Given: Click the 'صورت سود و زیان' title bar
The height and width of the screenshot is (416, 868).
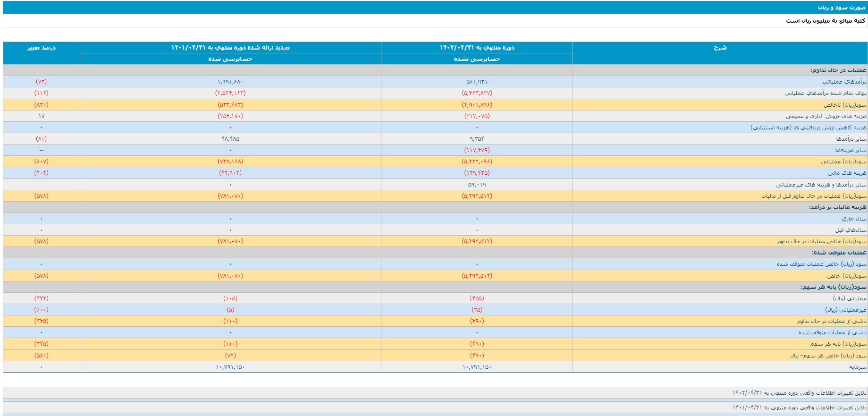Looking at the screenshot, I should click(841, 8).
